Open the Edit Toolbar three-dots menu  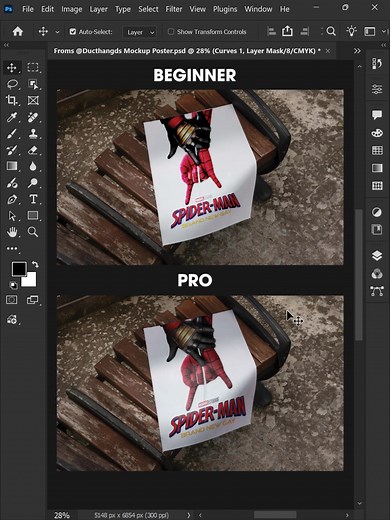point(12,249)
